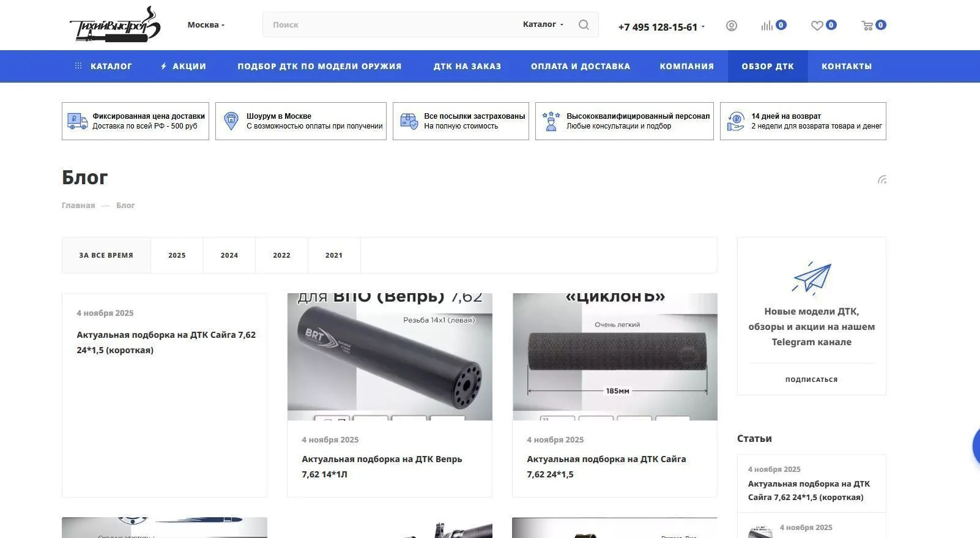Click the RSS feed icon

click(x=882, y=179)
